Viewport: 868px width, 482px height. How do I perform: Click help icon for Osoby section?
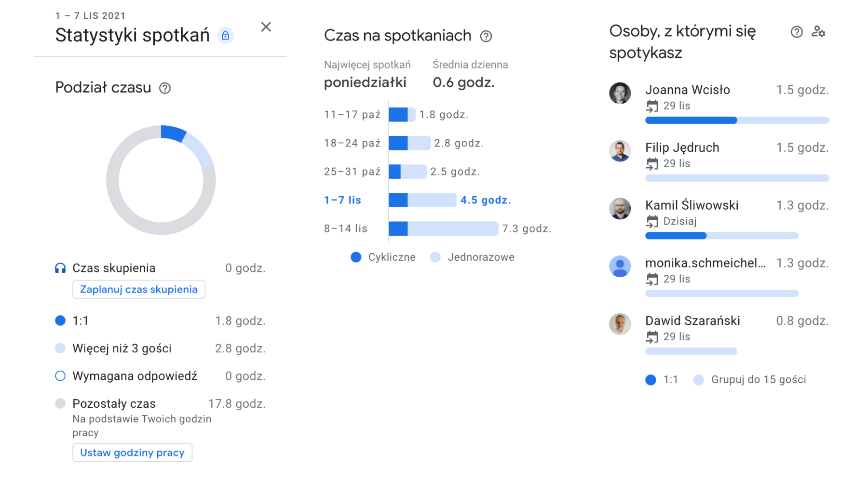pyautogui.click(x=797, y=32)
